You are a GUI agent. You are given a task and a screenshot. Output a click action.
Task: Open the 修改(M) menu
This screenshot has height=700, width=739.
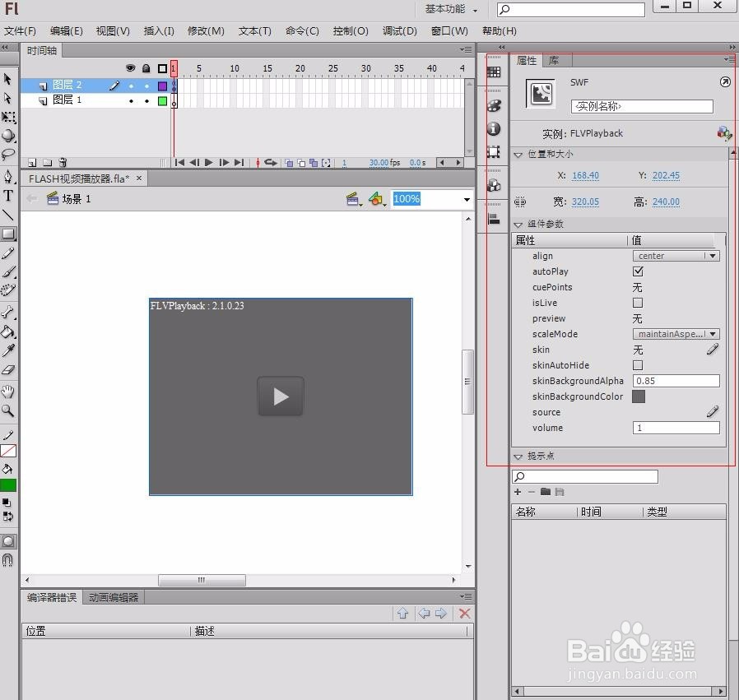(206, 31)
